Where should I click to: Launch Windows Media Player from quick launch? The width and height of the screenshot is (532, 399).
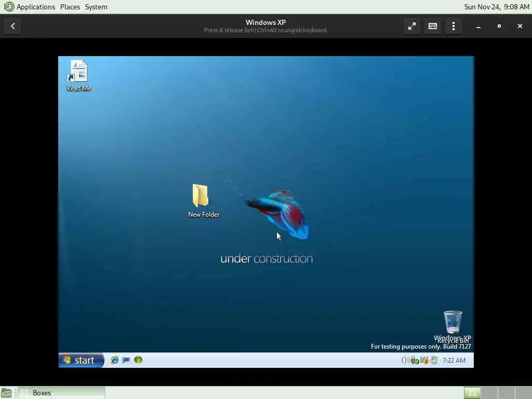(138, 360)
